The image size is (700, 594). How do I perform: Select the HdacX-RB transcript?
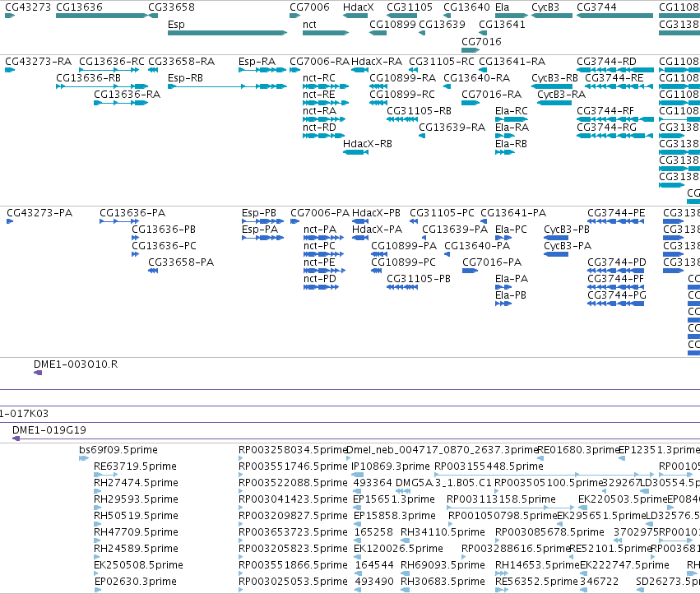point(355,152)
